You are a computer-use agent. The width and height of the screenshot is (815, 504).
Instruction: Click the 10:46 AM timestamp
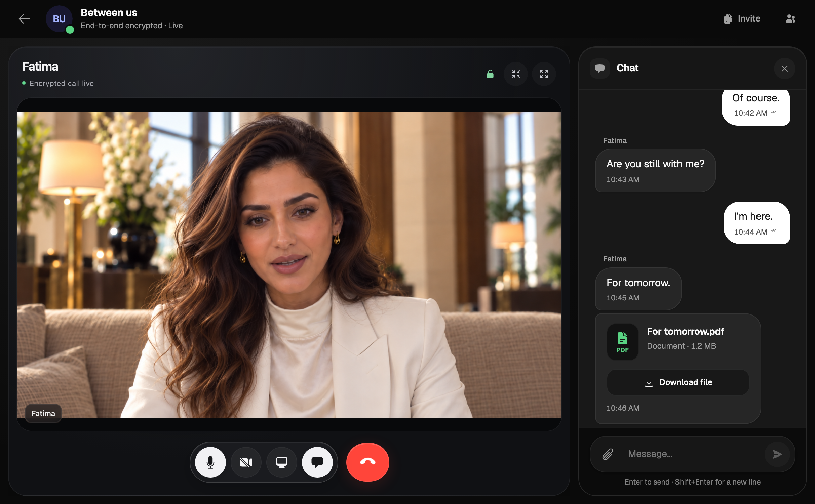coord(623,408)
